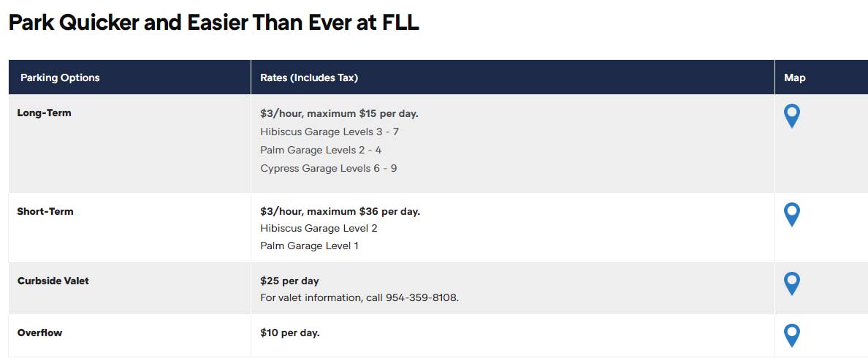
Task: Select the Short-Term parking option label
Action: [45, 211]
